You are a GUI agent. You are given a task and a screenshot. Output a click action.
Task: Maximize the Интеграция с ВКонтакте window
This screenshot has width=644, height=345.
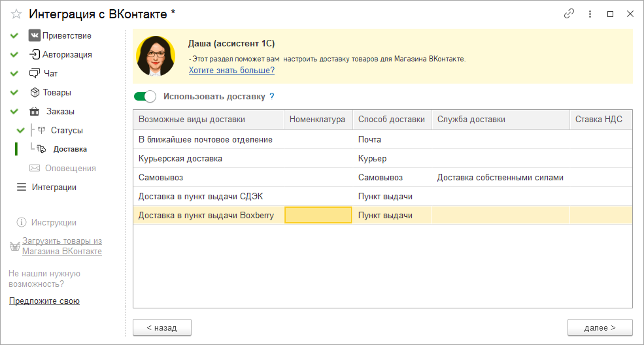[610, 14]
